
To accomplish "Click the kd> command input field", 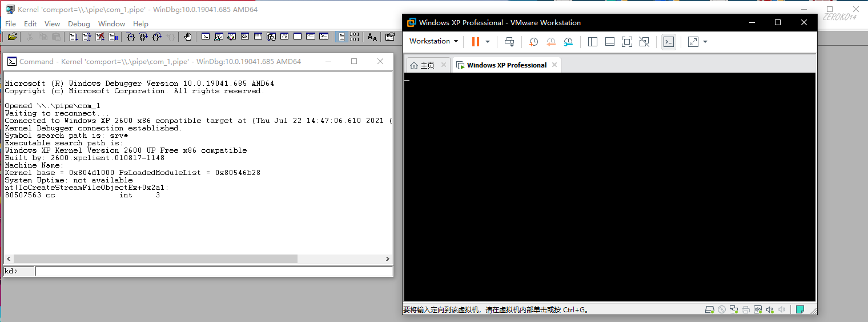I will 214,271.
